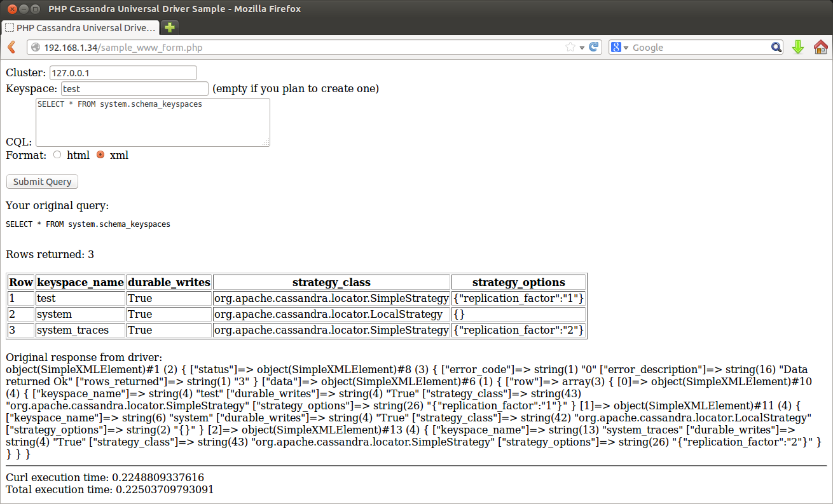Viewport: 833px width, 504px height.
Task: Click the LocalStrategy class cell
Action: 331,314
